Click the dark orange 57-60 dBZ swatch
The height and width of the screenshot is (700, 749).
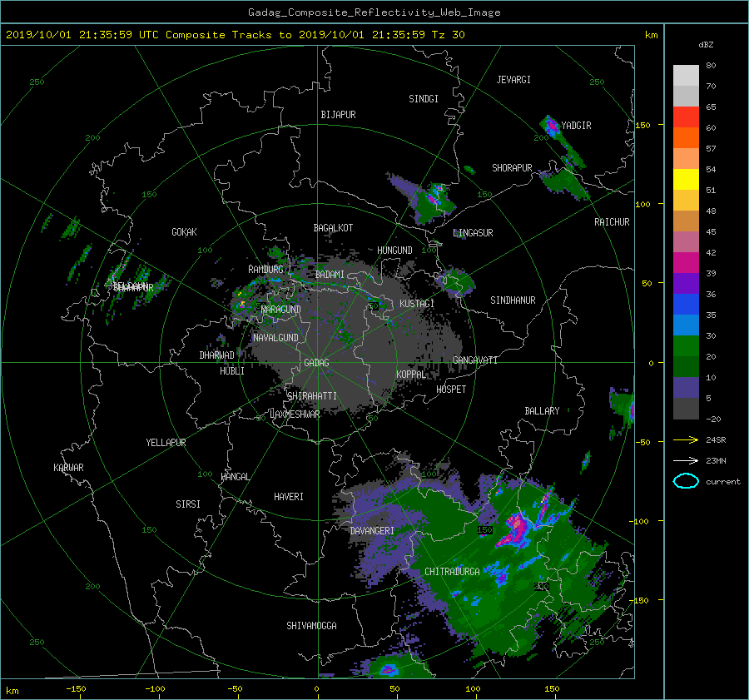686,137
